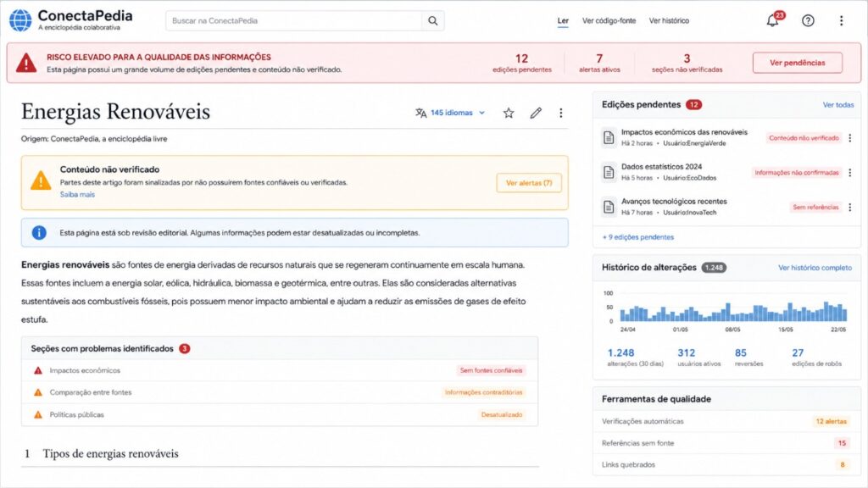Screen dimensions: 868x488
Task: Star the Energias Renováveis article
Action: click(x=509, y=113)
